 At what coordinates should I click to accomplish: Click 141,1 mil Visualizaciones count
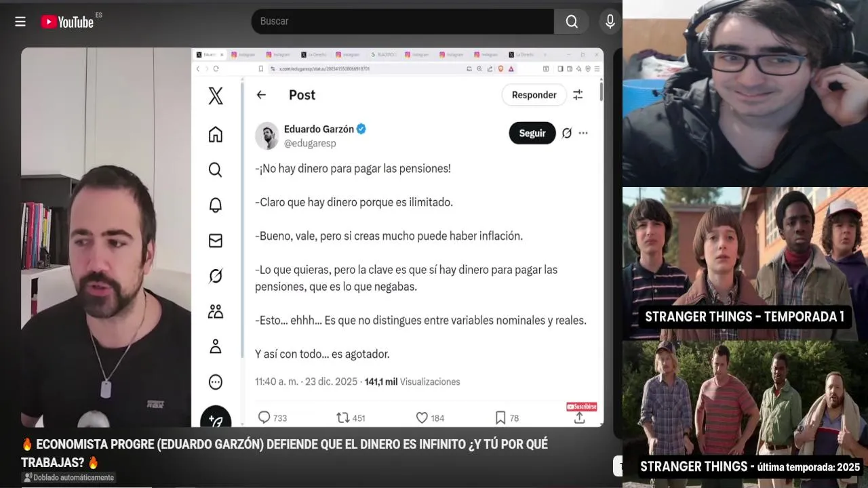tap(412, 382)
